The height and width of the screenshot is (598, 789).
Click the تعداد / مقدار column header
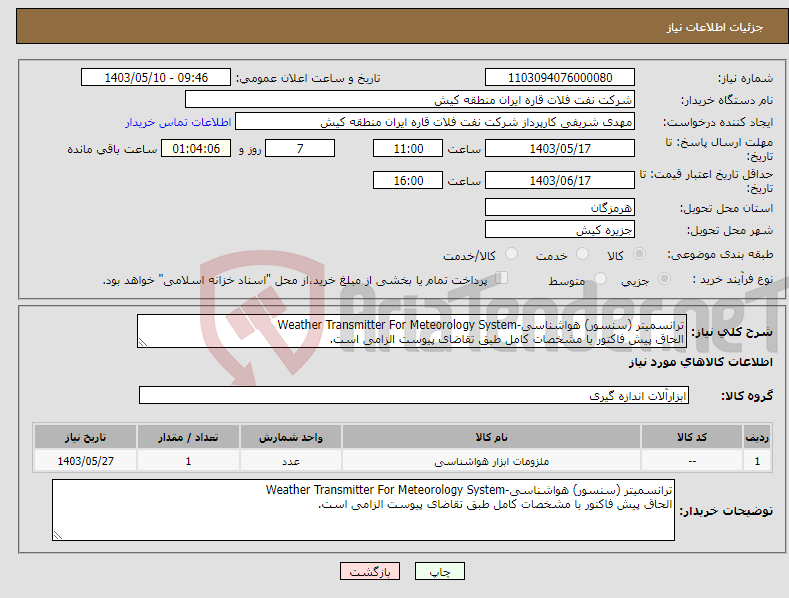pos(188,437)
